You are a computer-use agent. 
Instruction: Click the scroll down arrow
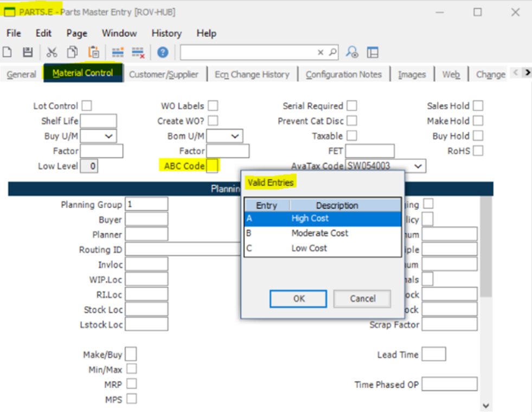(486, 406)
